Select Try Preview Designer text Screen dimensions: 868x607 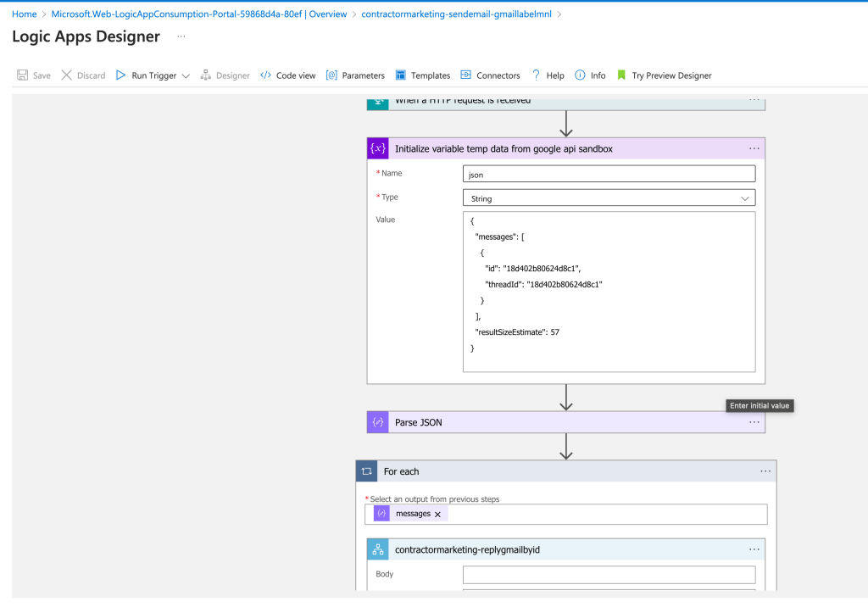[671, 76]
